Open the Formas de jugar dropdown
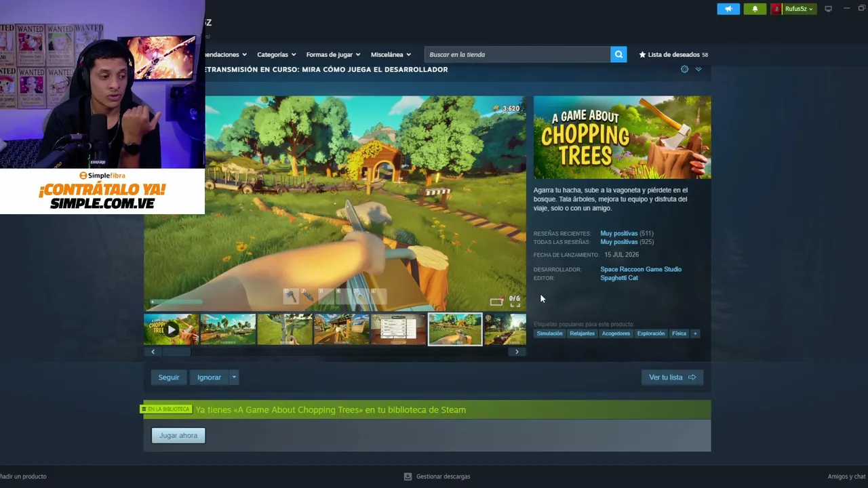Image resolution: width=868 pixels, height=488 pixels. 333,54
